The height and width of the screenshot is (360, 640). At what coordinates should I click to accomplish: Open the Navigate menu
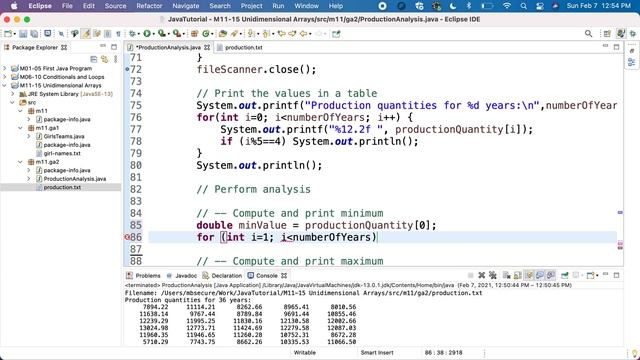(186, 6)
